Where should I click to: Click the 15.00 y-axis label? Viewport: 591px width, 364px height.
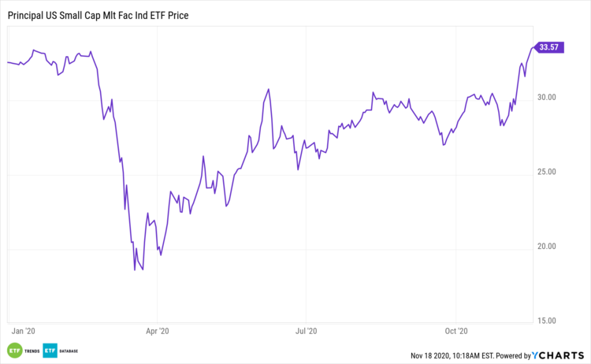tap(547, 321)
